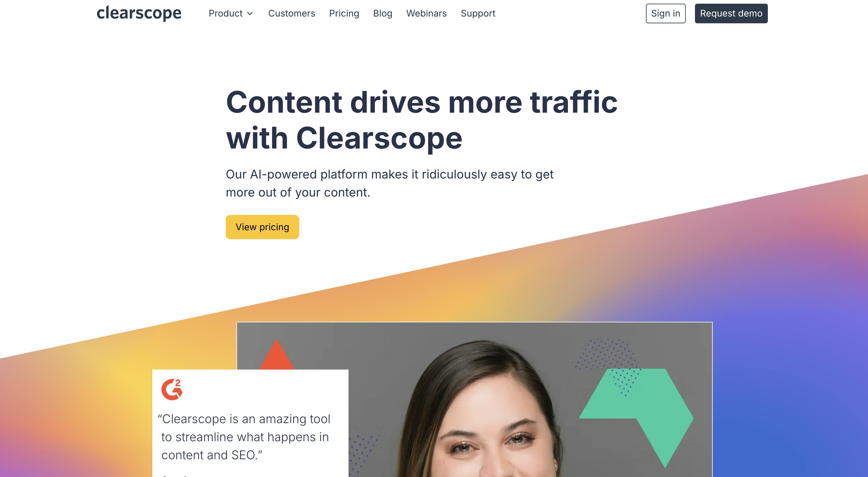This screenshot has height=477, width=868.
Task: Click the Request demo button
Action: point(731,13)
